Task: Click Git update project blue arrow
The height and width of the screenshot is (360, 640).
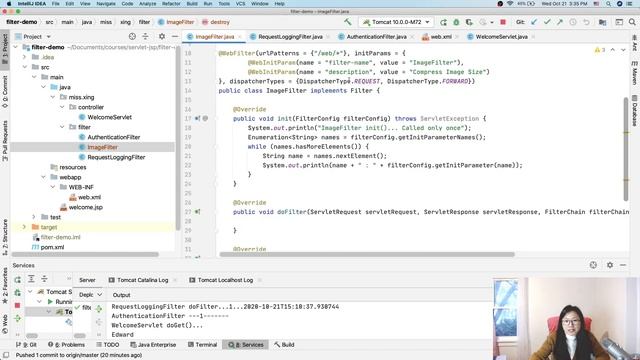Action: tap(534, 22)
